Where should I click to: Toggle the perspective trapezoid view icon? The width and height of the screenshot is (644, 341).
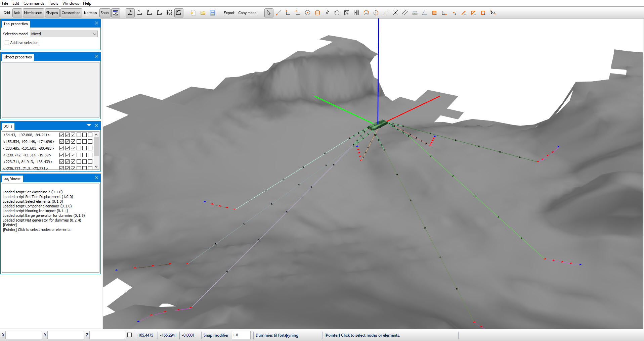click(x=179, y=13)
